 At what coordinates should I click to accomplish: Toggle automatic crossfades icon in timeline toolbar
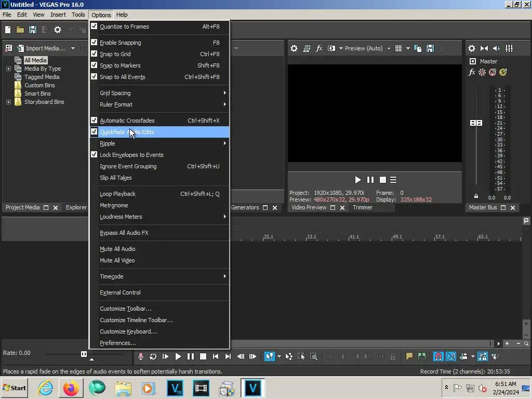tap(450, 356)
